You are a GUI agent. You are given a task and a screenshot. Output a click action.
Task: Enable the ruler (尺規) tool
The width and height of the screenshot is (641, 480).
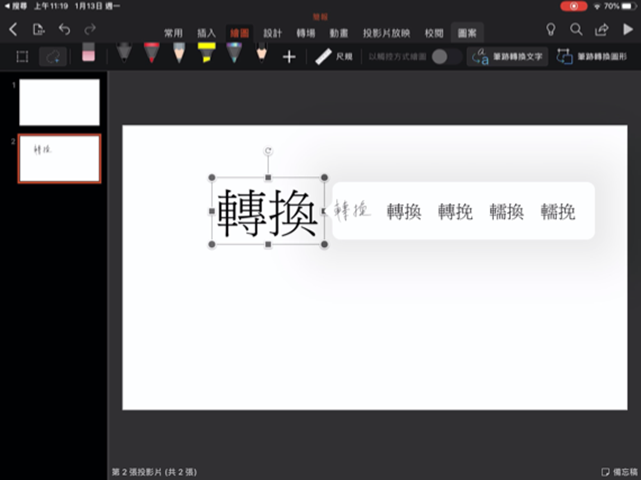tap(333, 57)
